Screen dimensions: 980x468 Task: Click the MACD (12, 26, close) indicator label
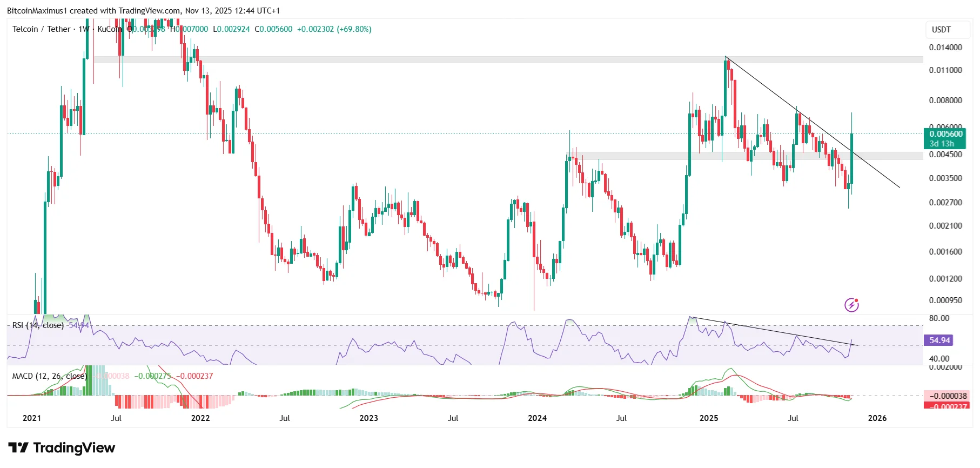click(49, 376)
